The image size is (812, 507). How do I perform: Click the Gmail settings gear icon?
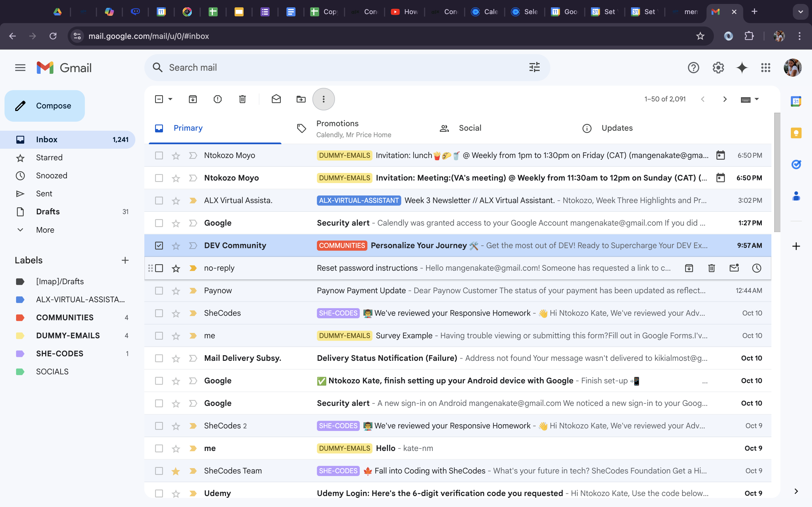pyautogui.click(x=718, y=67)
